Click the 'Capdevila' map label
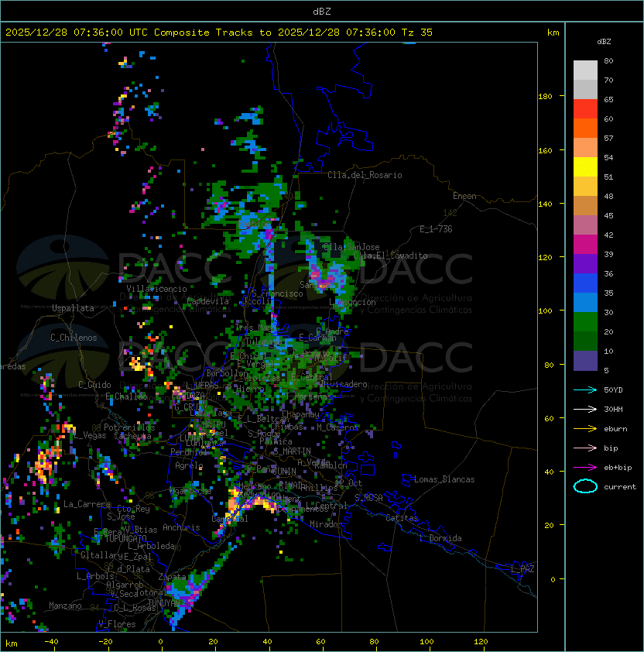Screen dimensions: 644x652 pyautogui.click(x=208, y=301)
